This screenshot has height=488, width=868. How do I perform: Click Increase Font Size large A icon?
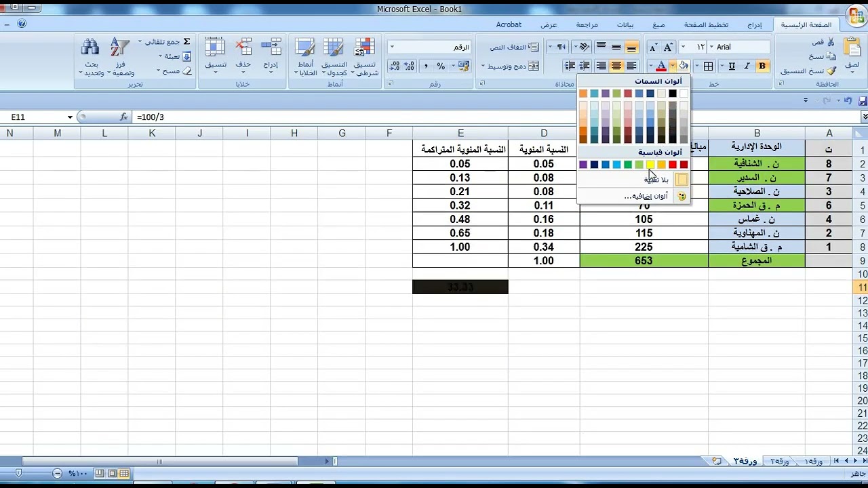tap(668, 47)
